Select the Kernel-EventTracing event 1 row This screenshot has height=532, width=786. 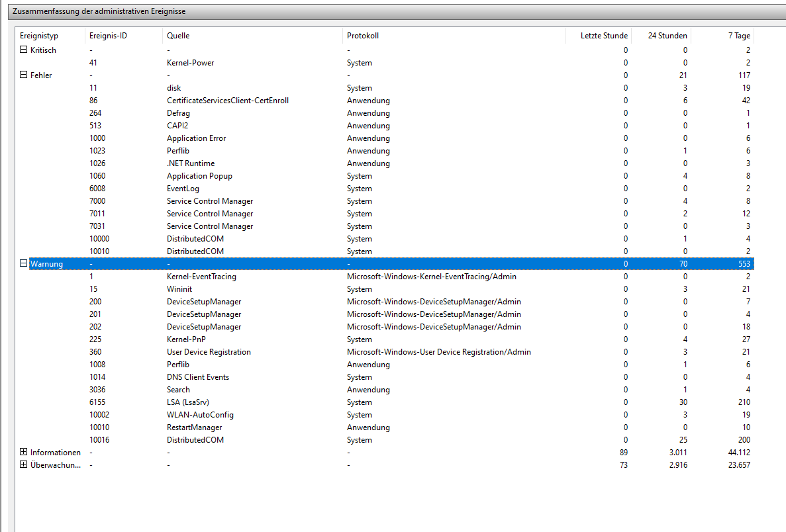[385, 277]
